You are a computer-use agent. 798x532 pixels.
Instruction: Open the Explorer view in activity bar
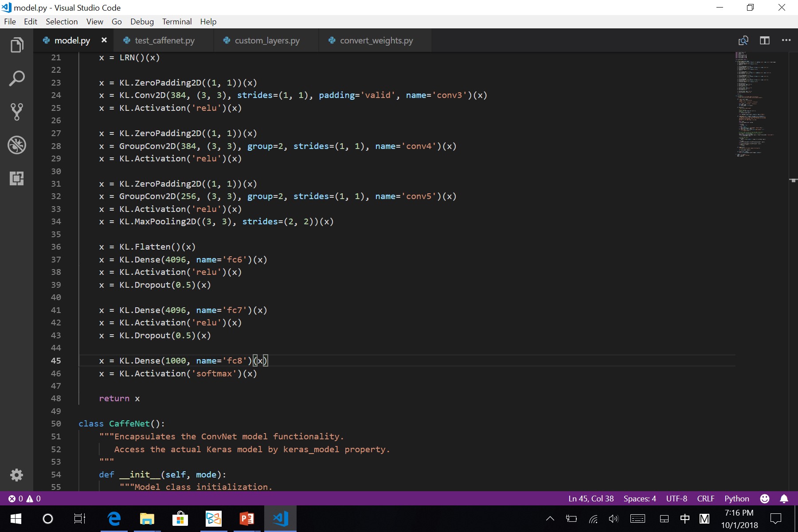click(17, 45)
